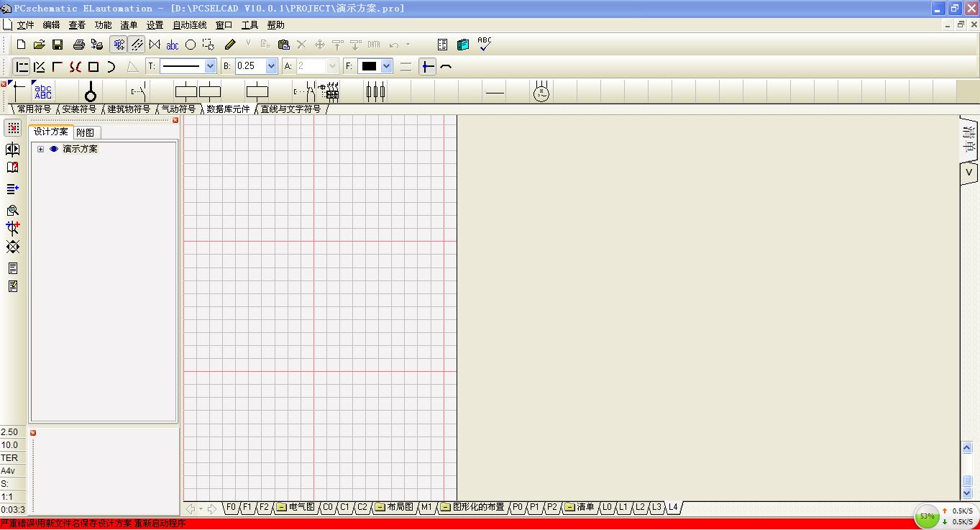Click the printer icon to print
Viewport: 980px width, 530px height.
coord(78,45)
